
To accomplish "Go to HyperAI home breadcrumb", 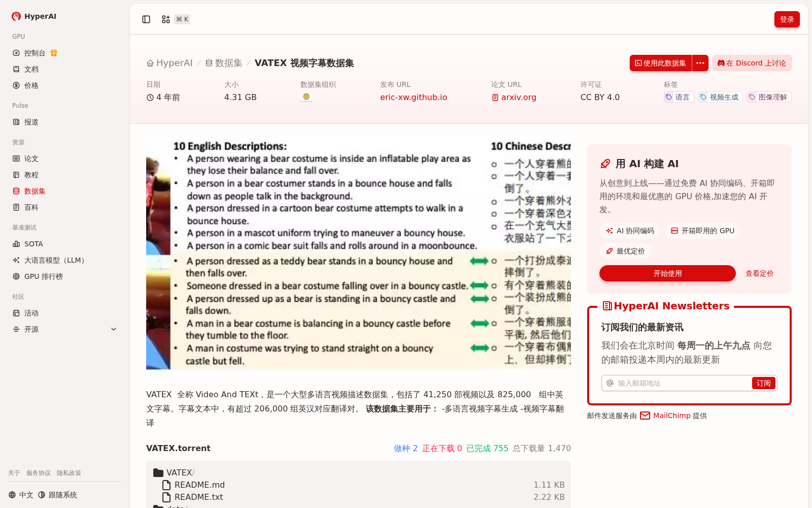I will (x=170, y=63).
